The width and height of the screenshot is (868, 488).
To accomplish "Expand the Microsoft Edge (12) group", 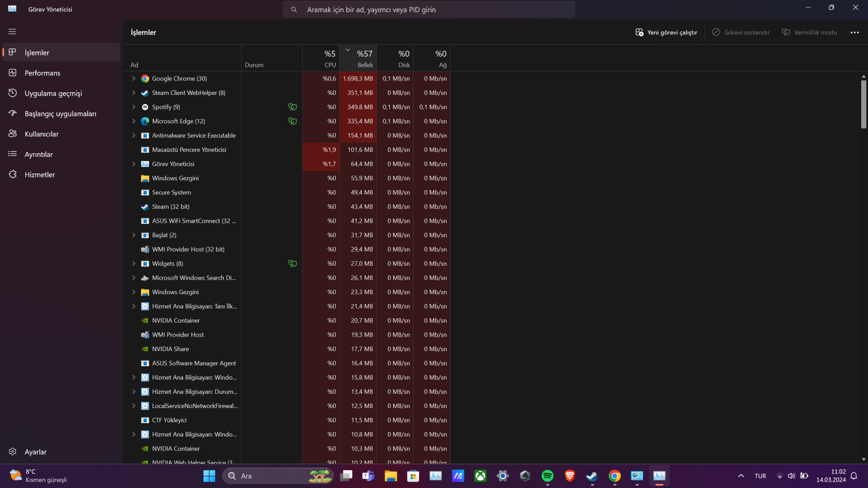I will coord(134,121).
